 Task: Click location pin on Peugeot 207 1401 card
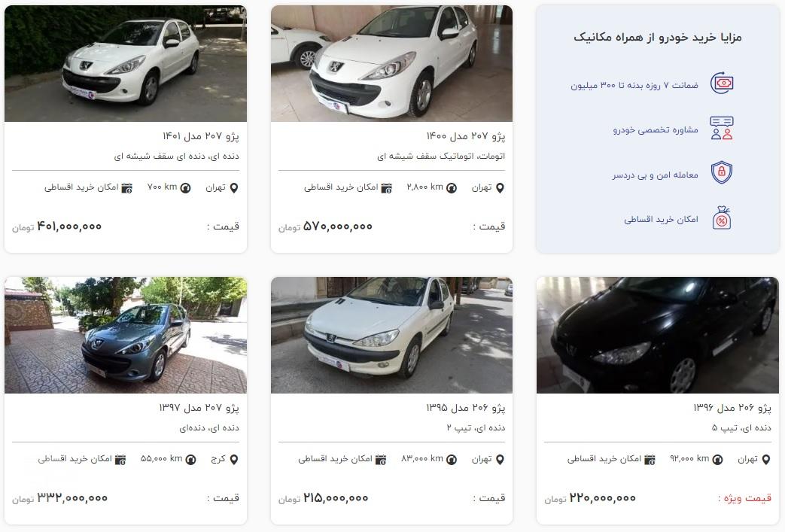[234, 188]
